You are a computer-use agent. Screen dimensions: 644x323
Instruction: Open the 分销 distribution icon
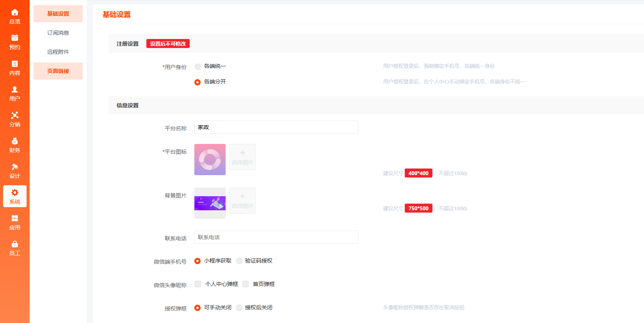click(x=15, y=115)
